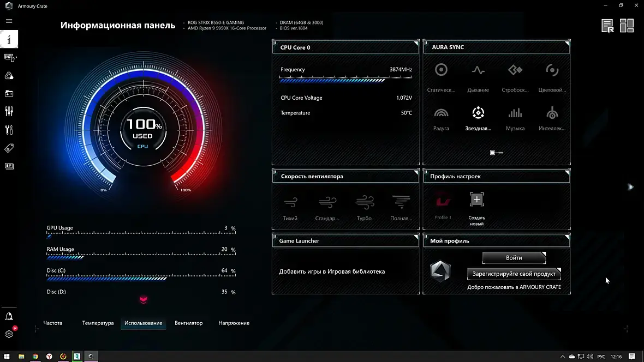Viewport: 644px width, 362px height.
Task: Select the Music (Музыка) lighting effect
Action: 515,113
